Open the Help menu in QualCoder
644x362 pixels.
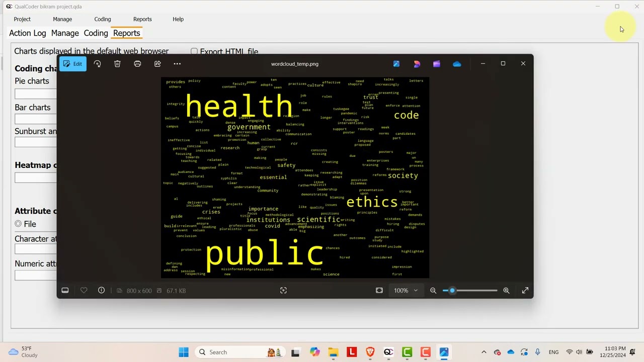tap(178, 19)
